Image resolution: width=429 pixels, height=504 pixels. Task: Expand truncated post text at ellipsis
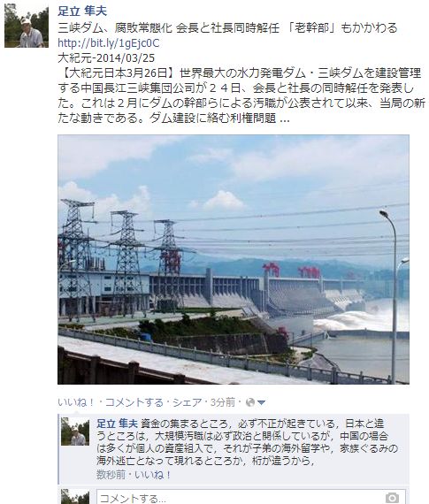pyautogui.click(x=285, y=118)
